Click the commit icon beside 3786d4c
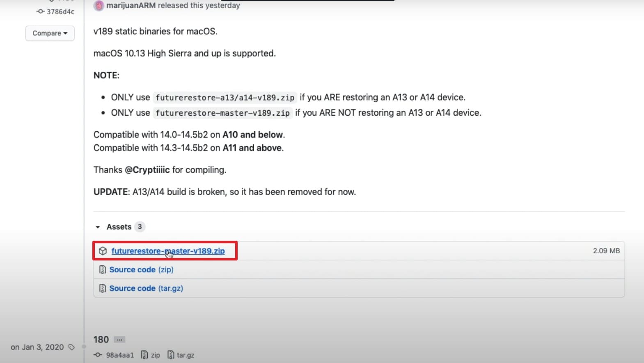The width and height of the screenshot is (644, 363). click(40, 11)
